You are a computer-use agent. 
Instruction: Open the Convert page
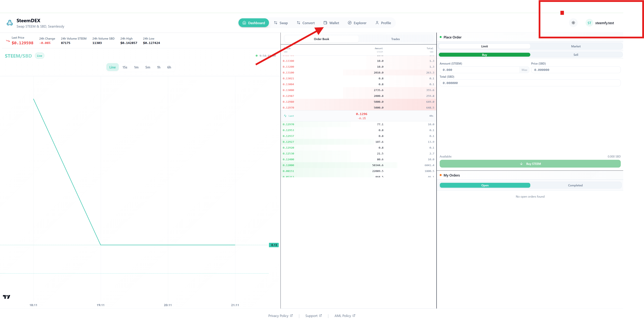306,23
